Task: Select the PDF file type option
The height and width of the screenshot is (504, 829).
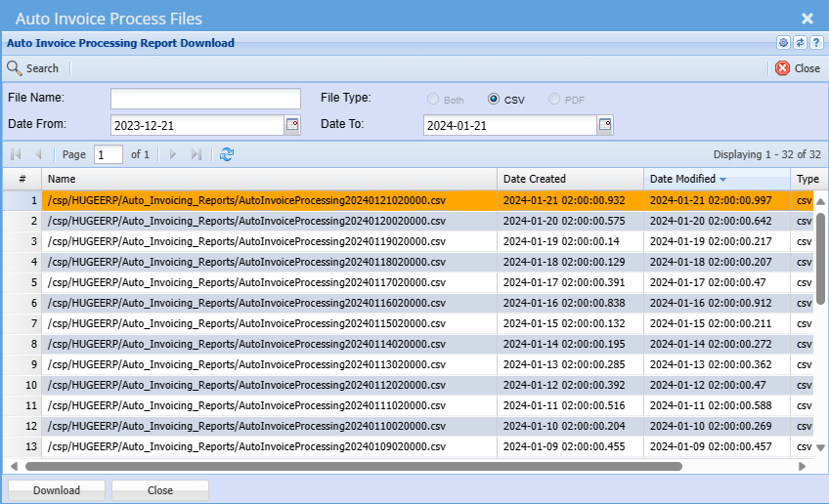Action: coord(554,100)
